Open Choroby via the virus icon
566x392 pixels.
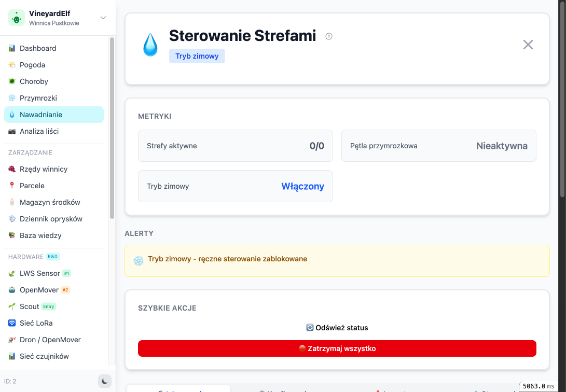pyautogui.click(x=12, y=81)
